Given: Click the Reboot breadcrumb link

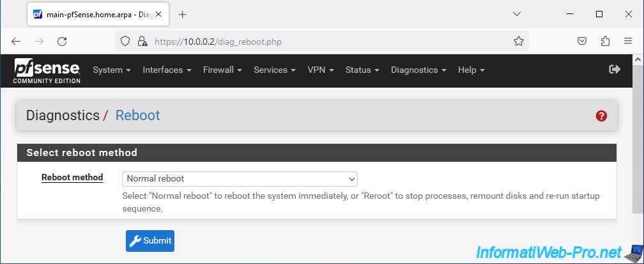Looking at the screenshot, I should click(137, 116).
